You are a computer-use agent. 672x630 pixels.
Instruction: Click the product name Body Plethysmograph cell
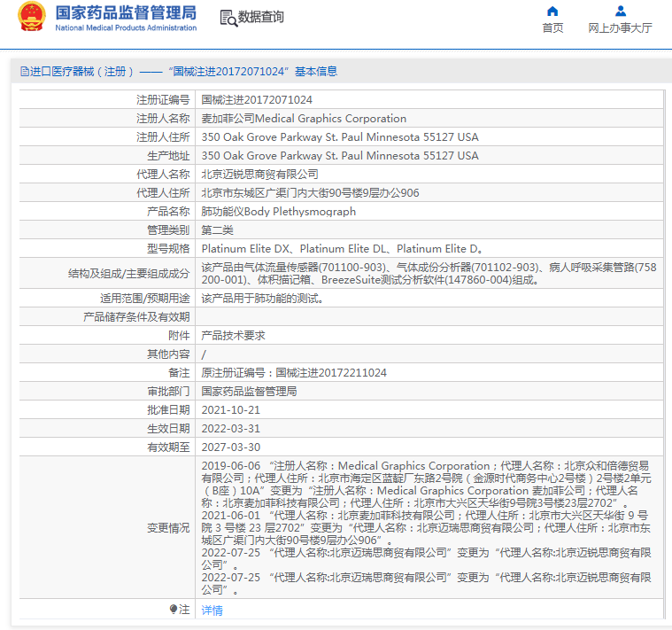click(x=278, y=212)
